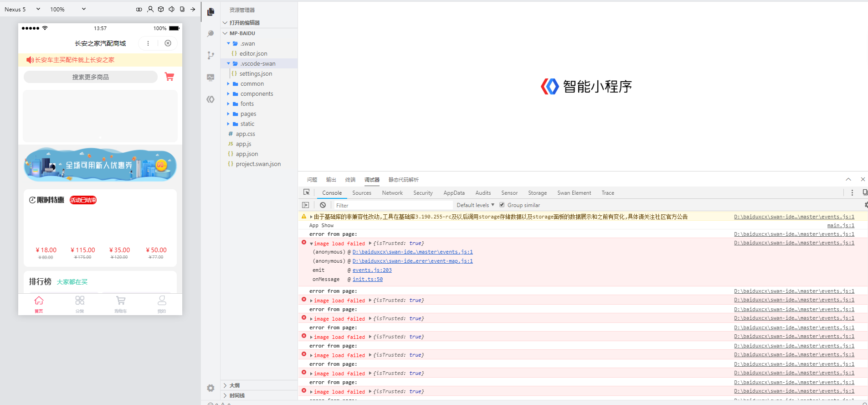Viewport: 868px width, 405px height.
Task: Click the right arrow icon in simulator toolbar
Action: tap(193, 9)
